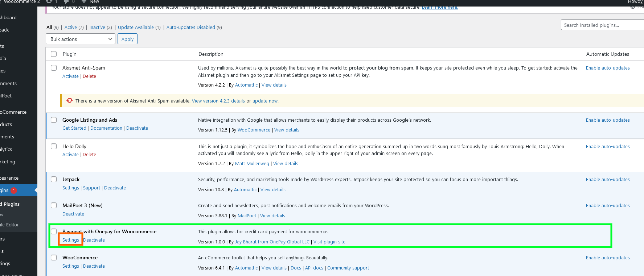The height and width of the screenshot is (276, 644).
Task: Enable auto-updates for Akismet
Action: pyautogui.click(x=608, y=68)
